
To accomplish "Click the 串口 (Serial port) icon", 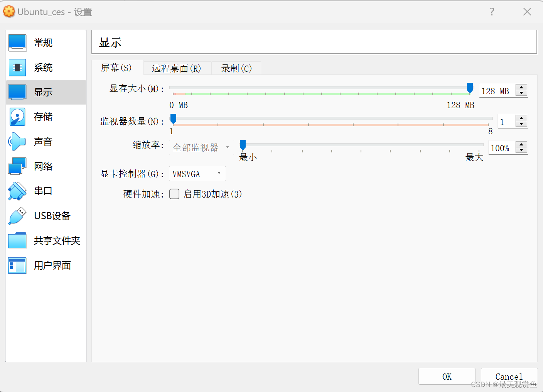I will click(17, 191).
